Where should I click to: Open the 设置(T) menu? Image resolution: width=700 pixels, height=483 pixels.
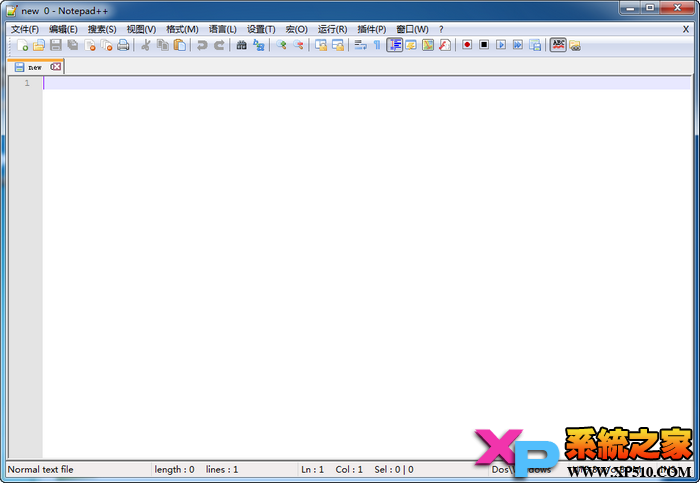(261, 29)
